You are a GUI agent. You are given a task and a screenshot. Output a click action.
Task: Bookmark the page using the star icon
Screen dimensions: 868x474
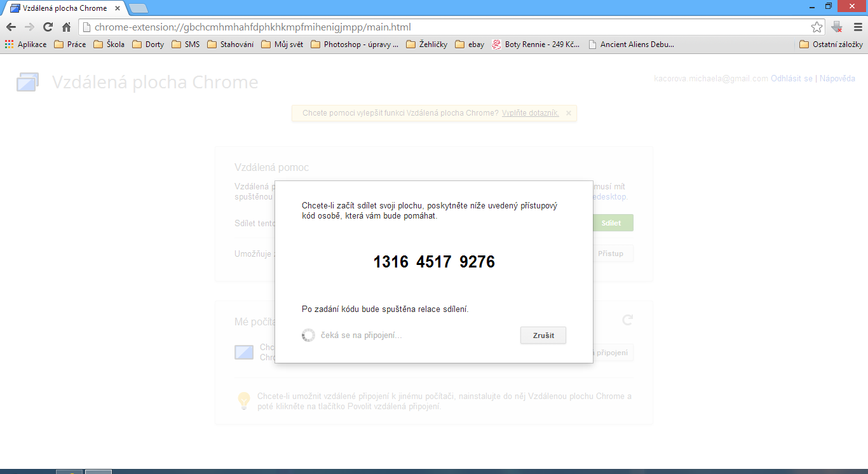[x=818, y=27]
